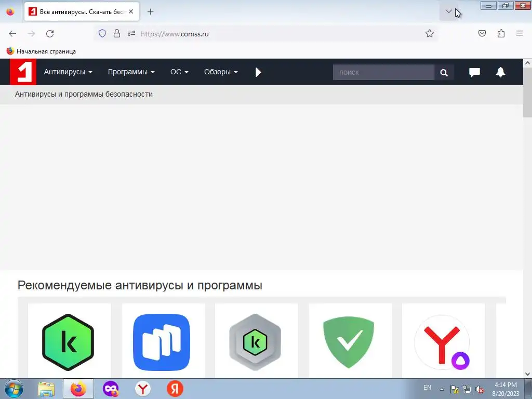Open the green Kaspersky hexagon product card
This screenshot has width=532, height=399.
point(69,341)
